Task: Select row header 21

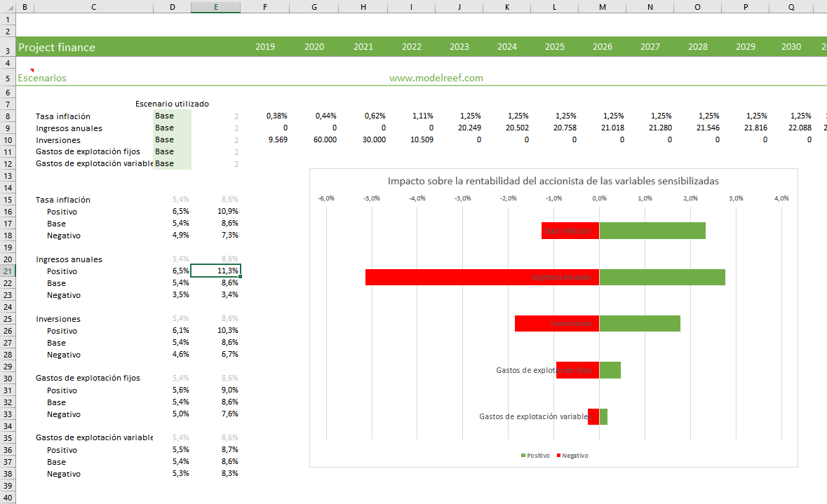Action: pos(7,271)
